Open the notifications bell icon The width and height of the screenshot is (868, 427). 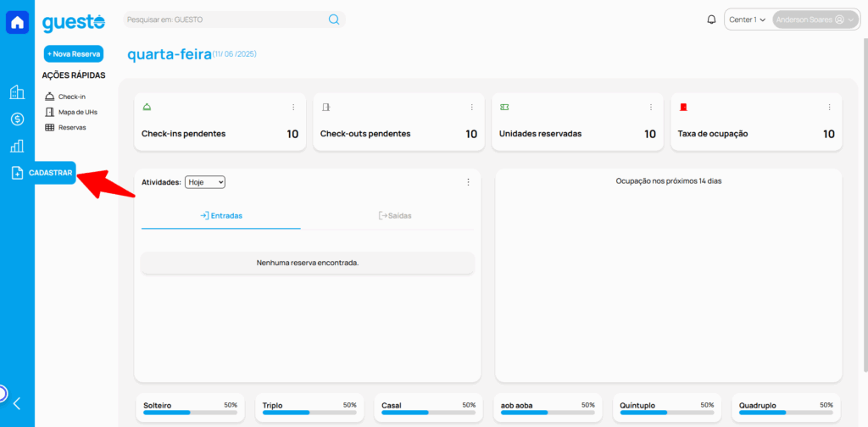tap(711, 19)
